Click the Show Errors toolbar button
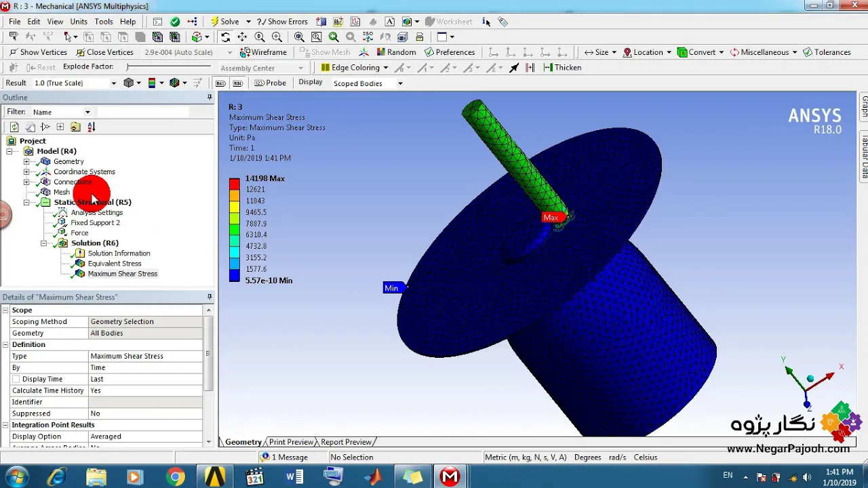868x488 pixels. tap(282, 22)
